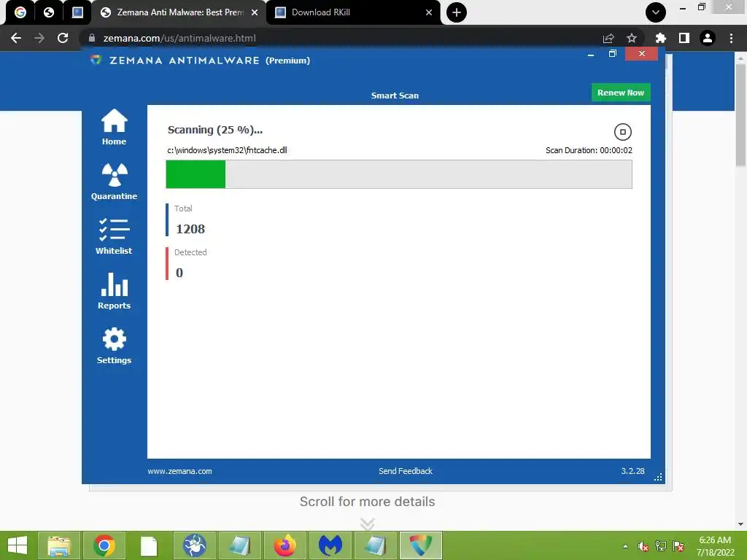Close the Zemana Anti Malware tab
Viewport: 747px width, 560px height.
pos(255,12)
